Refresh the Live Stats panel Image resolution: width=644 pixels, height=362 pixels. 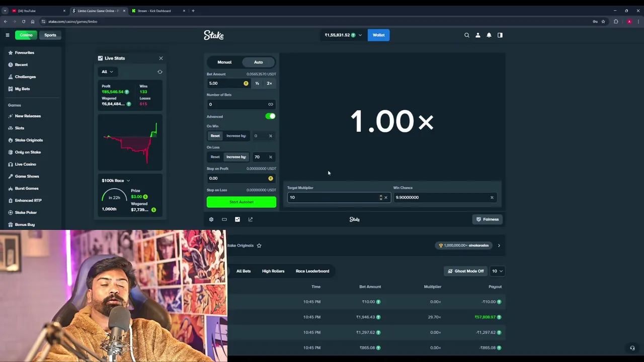160,72
